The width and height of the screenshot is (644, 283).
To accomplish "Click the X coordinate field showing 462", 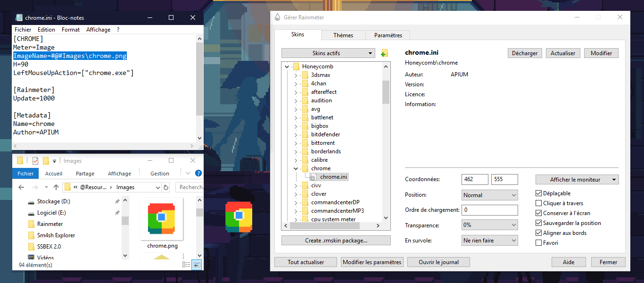I will pos(474,179).
